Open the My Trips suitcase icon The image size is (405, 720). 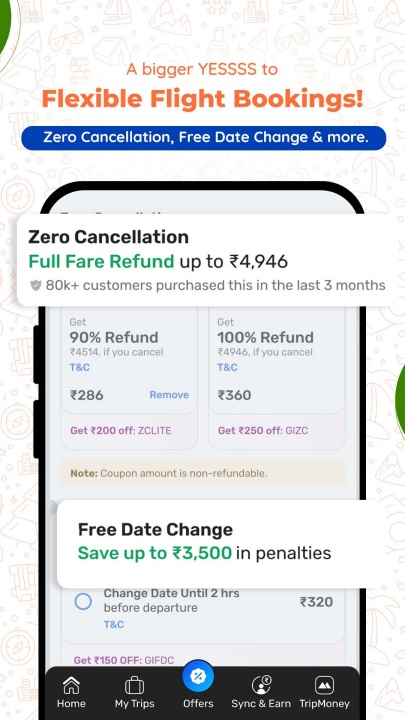[135, 686]
